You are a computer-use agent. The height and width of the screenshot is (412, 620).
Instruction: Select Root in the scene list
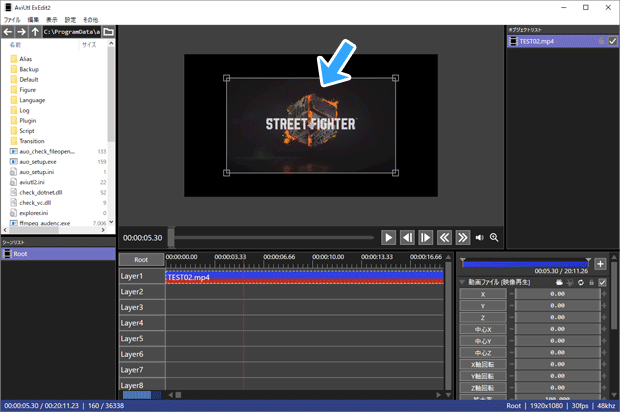click(58, 254)
